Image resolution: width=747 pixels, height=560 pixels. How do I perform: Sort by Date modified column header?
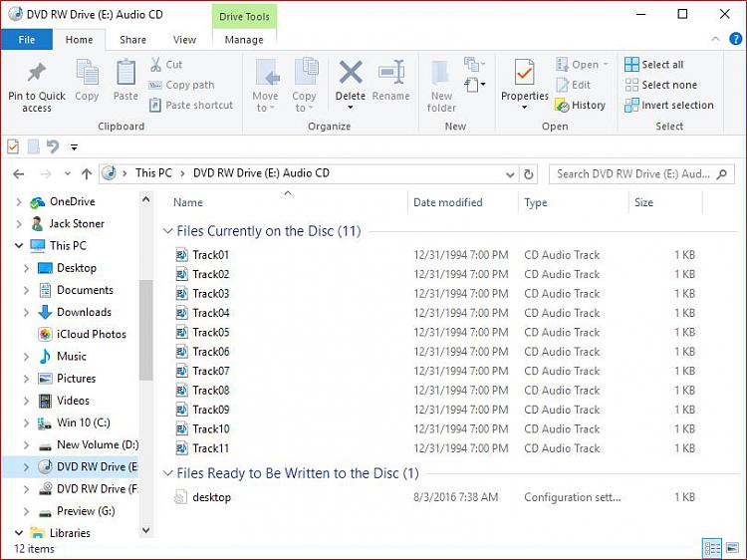pos(463,202)
